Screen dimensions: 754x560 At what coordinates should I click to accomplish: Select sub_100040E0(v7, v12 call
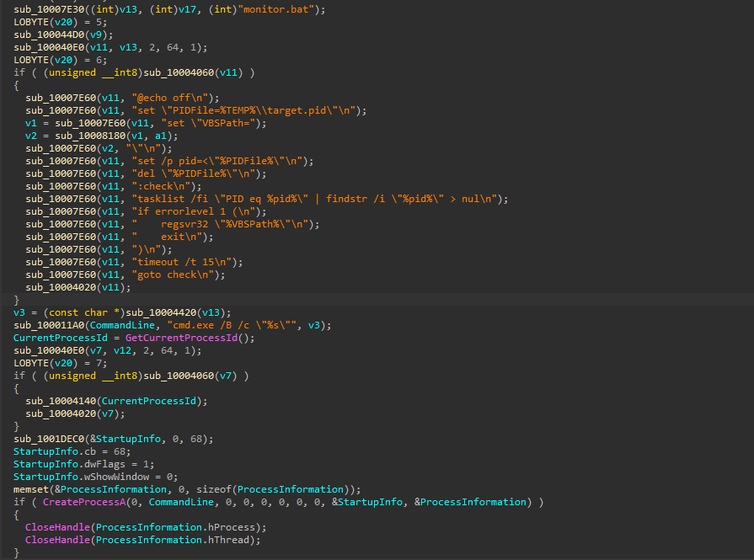click(x=108, y=350)
